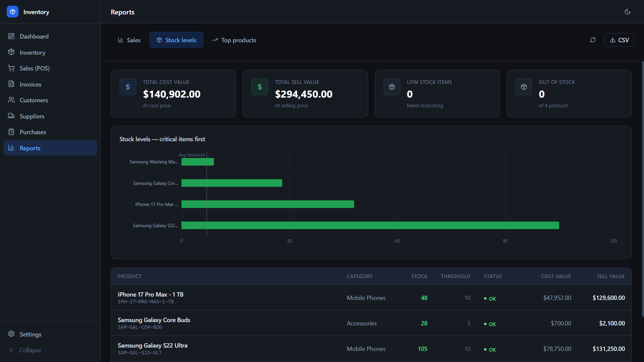Click the STATUS column header
The image size is (644, 362).
pos(493,276)
